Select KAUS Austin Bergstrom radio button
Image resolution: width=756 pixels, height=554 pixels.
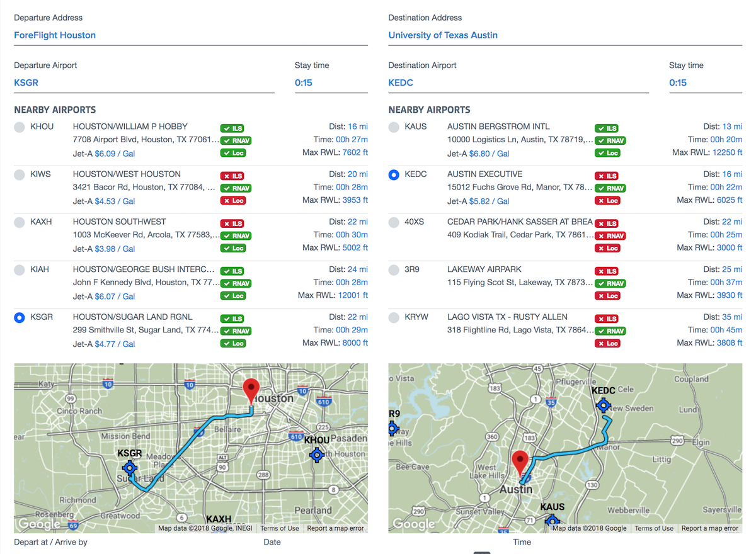coord(394,127)
